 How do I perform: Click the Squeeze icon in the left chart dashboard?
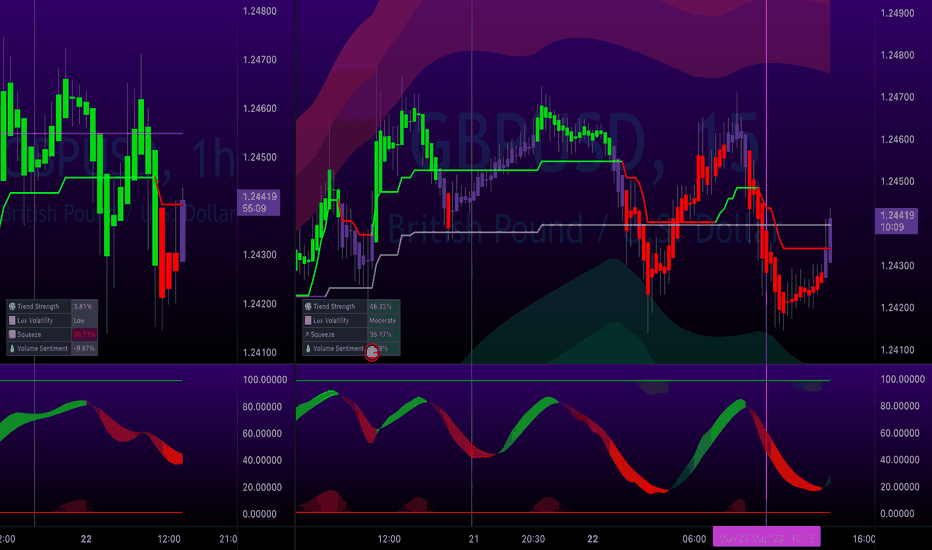coord(12,334)
